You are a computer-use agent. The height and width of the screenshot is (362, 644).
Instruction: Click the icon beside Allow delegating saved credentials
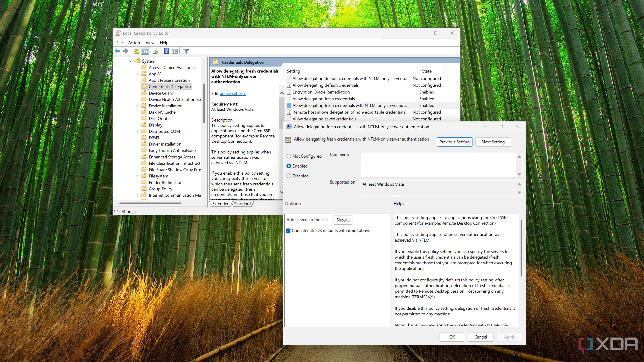[x=289, y=119]
